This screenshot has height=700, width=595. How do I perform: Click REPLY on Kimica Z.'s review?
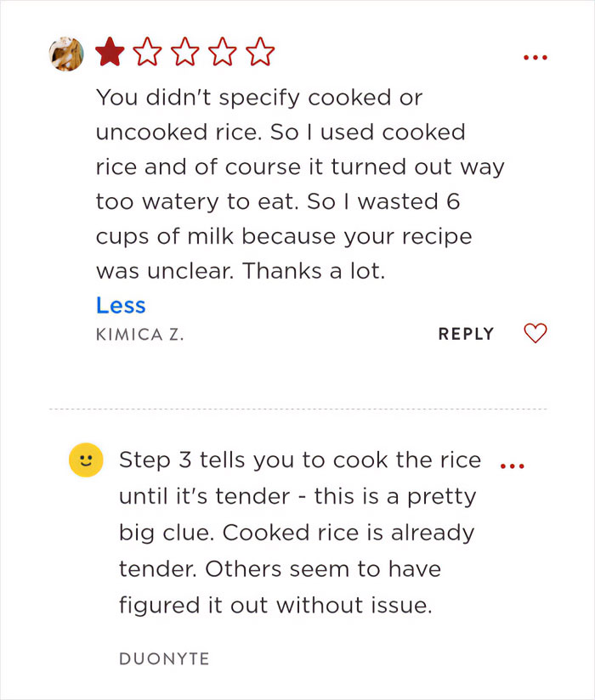tap(466, 334)
